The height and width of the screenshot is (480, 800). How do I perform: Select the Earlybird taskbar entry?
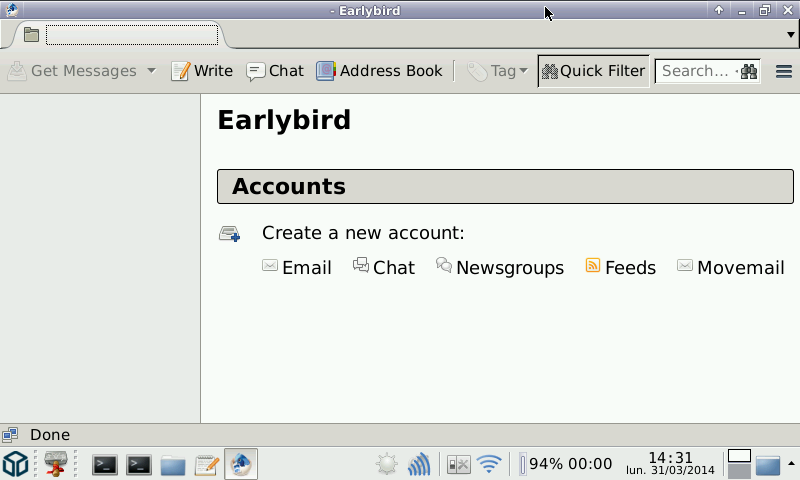tap(241, 464)
